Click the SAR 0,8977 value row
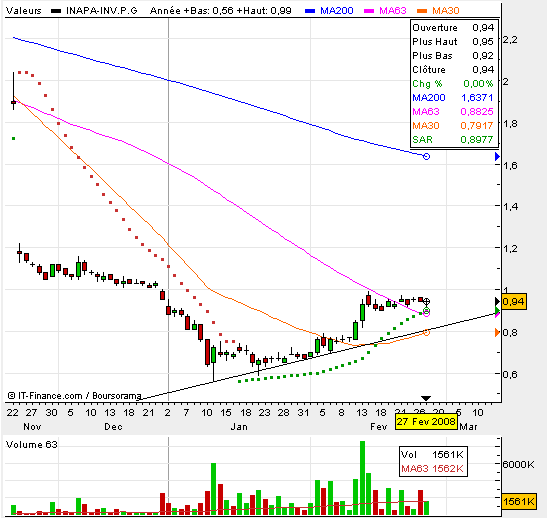 453,140
